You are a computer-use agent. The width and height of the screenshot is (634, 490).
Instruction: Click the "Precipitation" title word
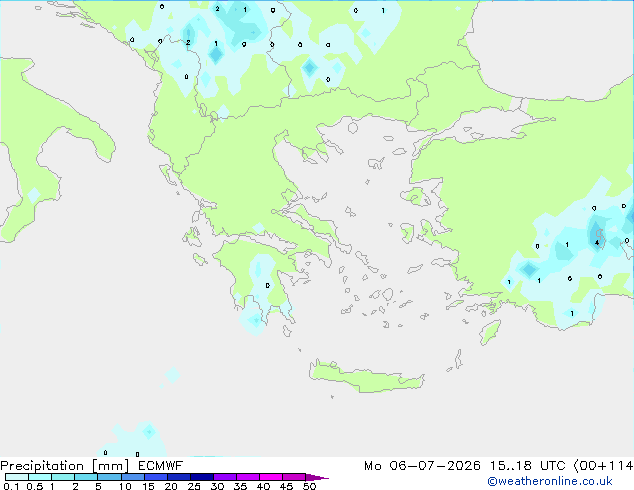(42, 466)
